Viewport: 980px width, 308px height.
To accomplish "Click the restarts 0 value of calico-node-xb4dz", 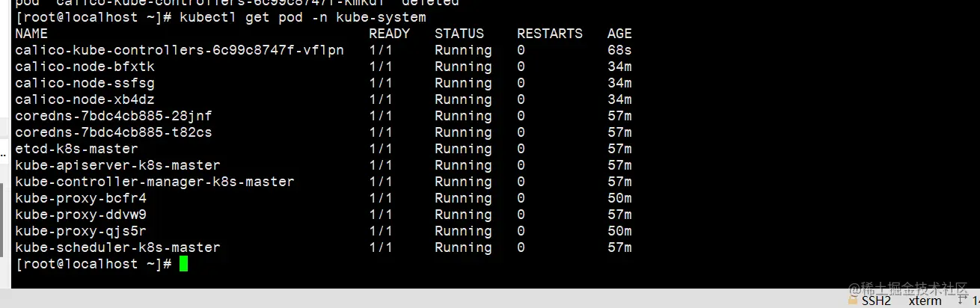I will point(521,99).
